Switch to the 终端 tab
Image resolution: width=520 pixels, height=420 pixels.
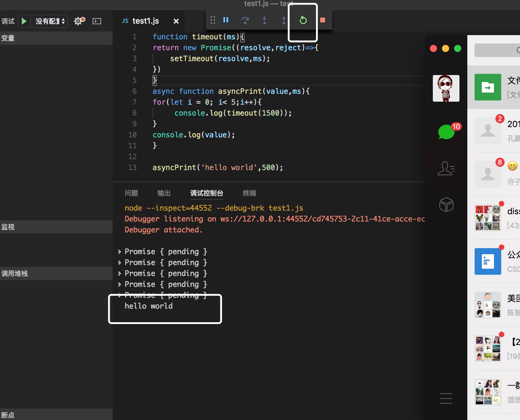(249, 193)
